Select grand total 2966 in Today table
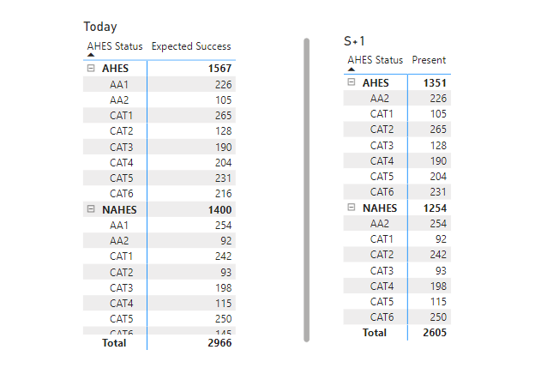The image size is (553, 392). tap(219, 343)
